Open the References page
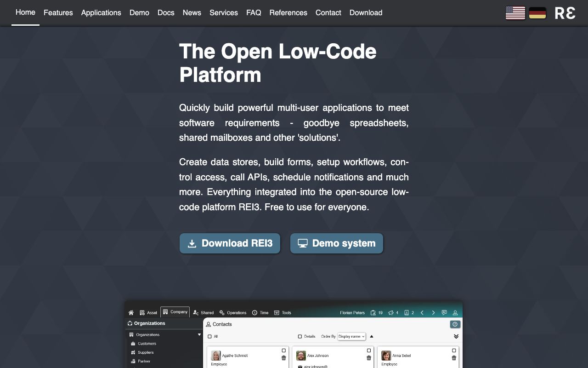Image resolution: width=588 pixels, height=368 pixels. [x=288, y=13]
